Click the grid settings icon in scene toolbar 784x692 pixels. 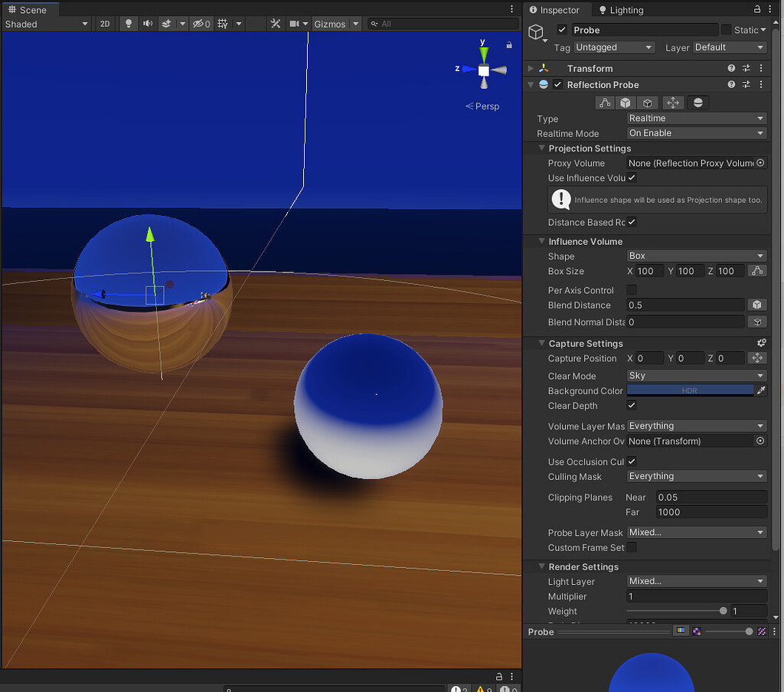[x=222, y=24]
